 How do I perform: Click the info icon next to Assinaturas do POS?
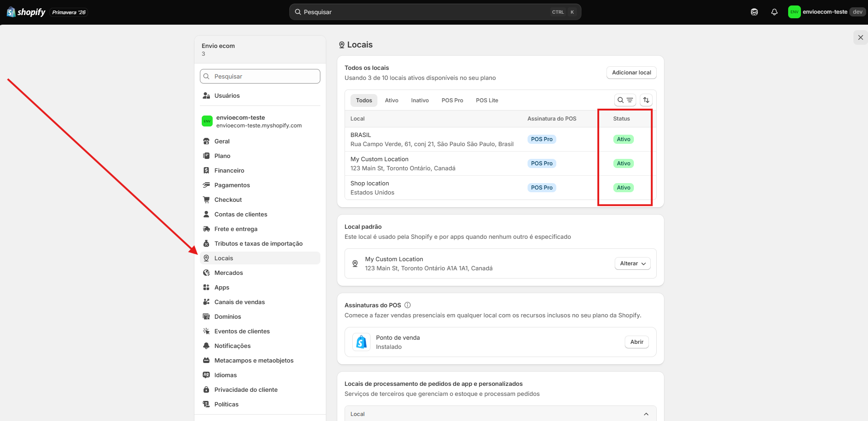coord(408,305)
